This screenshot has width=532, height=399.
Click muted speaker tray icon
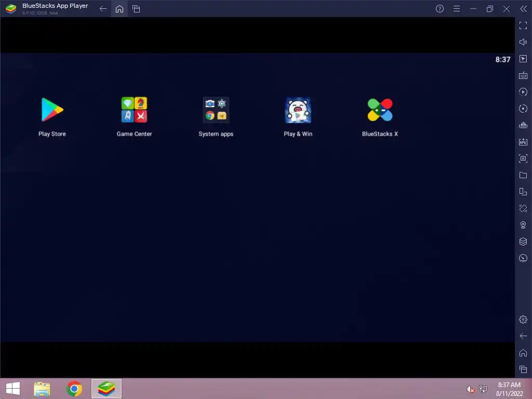pyautogui.click(x=470, y=389)
